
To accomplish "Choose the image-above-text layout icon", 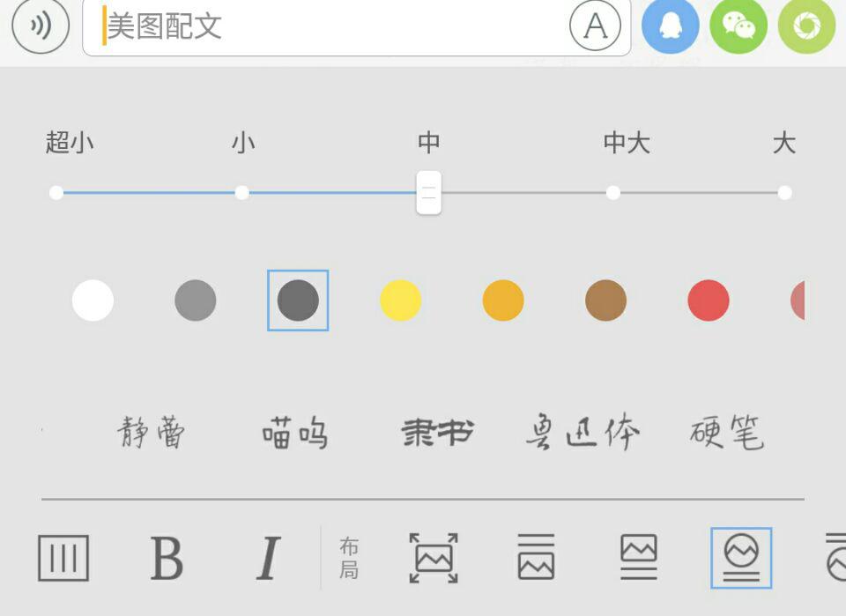I will (x=536, y=556).
